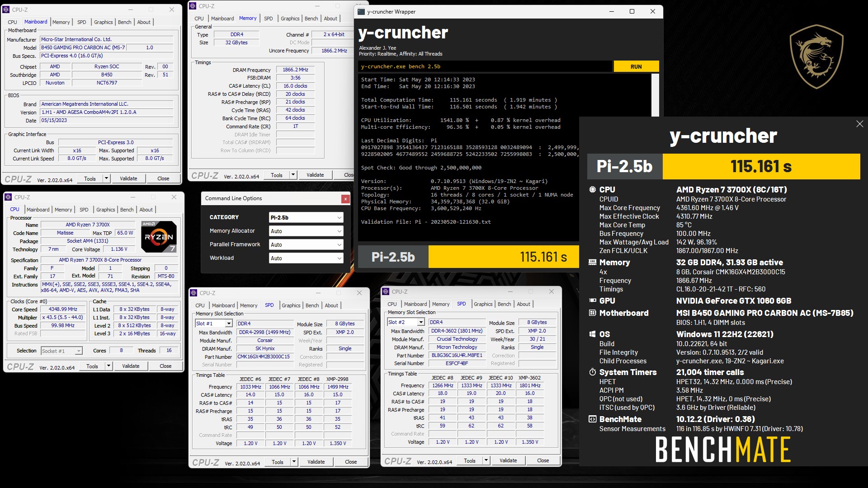
Task: Expand Tools arrow in Memory CPU-Z window
Action: tap(293, 175)
